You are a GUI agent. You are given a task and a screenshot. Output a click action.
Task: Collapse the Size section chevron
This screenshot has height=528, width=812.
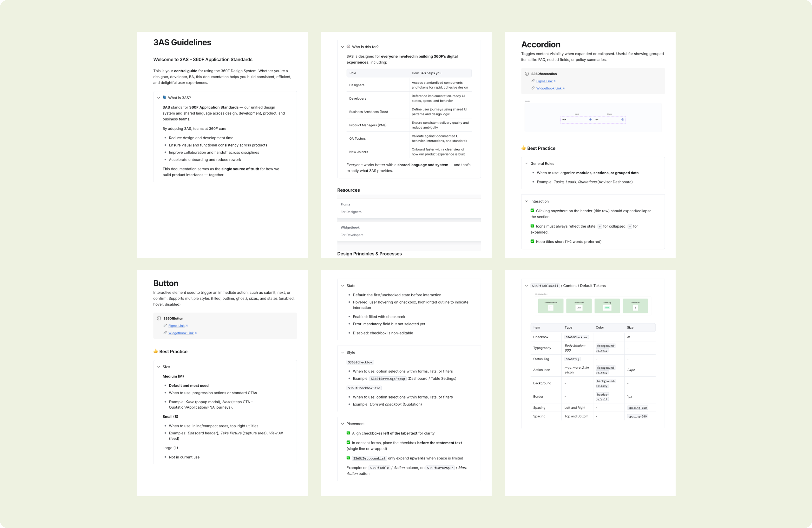point(158,367)
